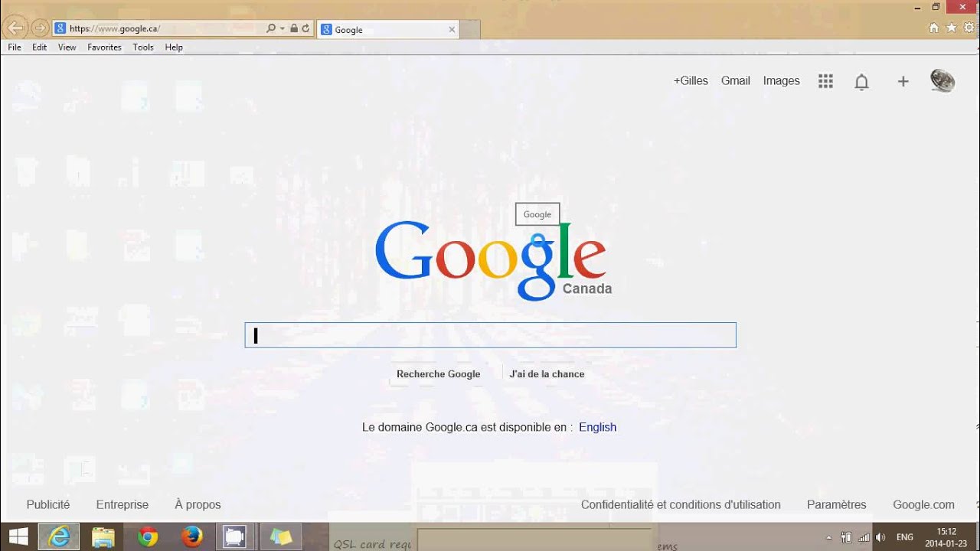Click the notifications bell icon

coord(861,82)
